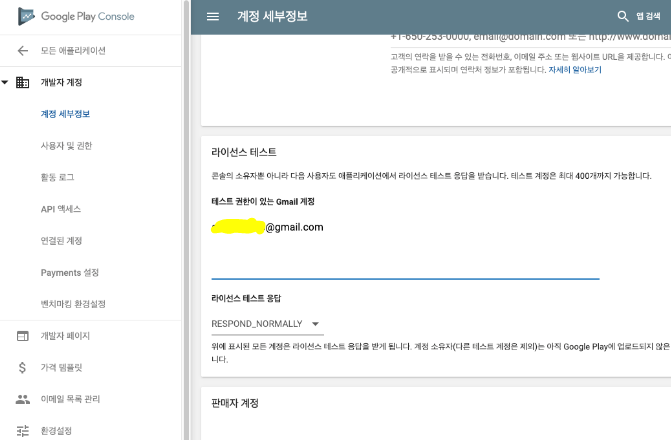Click the 라이선스 테스트 응답 label
671x440 pixels.
246,298
